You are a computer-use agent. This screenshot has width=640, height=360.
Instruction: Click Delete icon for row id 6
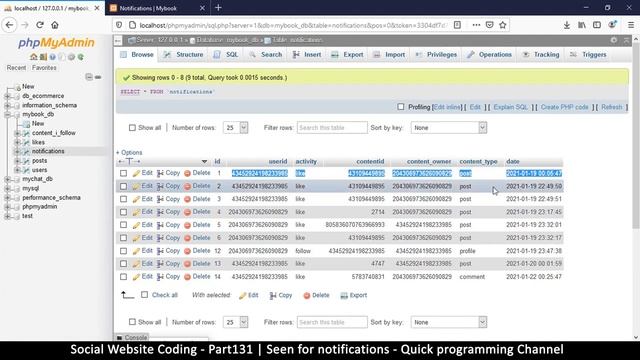187,238
